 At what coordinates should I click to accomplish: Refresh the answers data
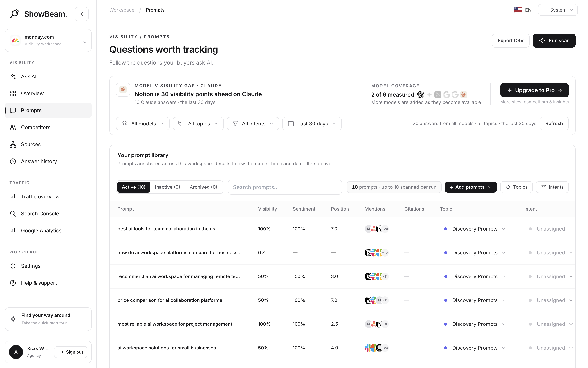pyautogui.click(x=554, y=124)
